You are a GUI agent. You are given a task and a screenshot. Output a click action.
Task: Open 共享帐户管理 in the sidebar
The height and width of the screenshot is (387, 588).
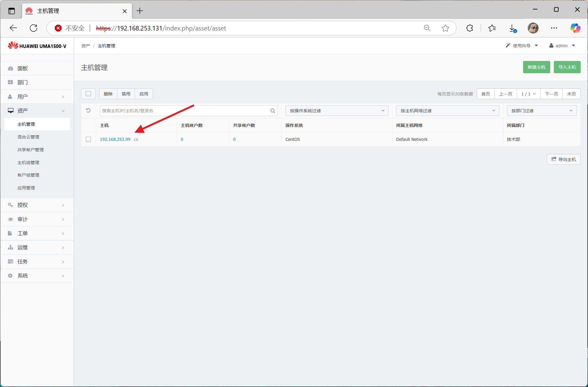tap(30, 150)
